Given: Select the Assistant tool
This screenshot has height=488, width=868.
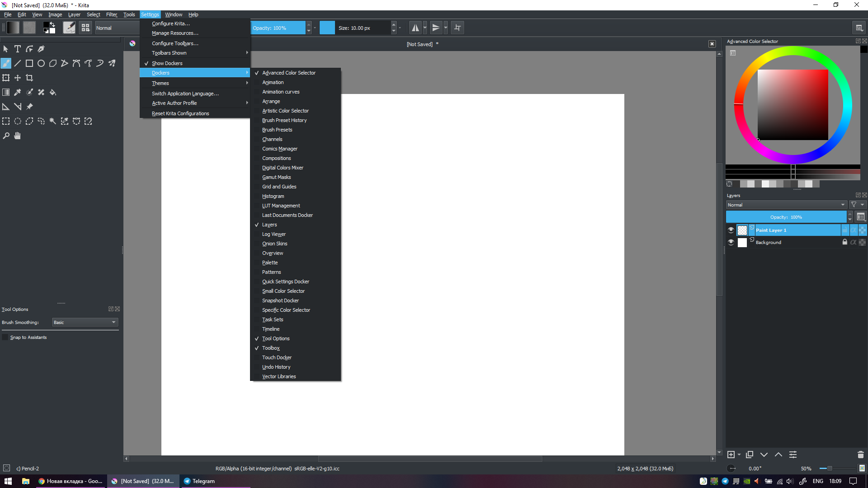Looking at the screenshot, I should click(6, 107).
